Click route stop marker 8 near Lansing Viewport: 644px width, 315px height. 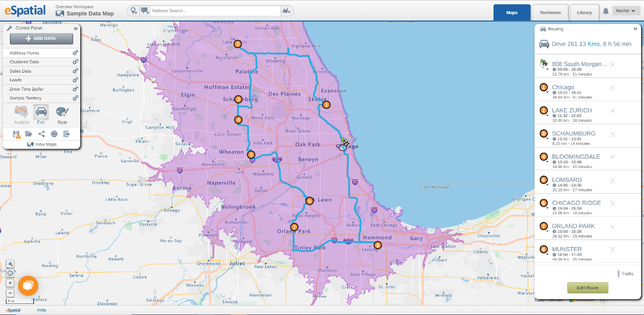(378, 245)
